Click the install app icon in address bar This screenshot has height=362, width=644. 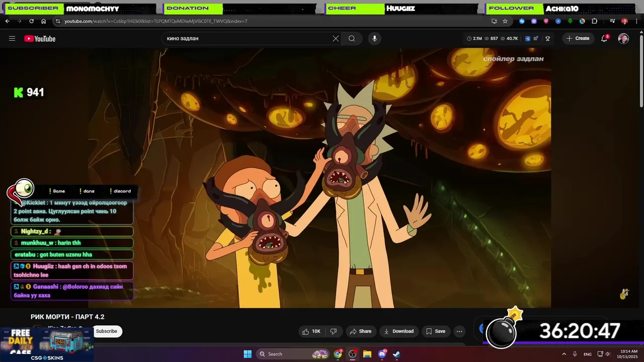pos(494,21)
